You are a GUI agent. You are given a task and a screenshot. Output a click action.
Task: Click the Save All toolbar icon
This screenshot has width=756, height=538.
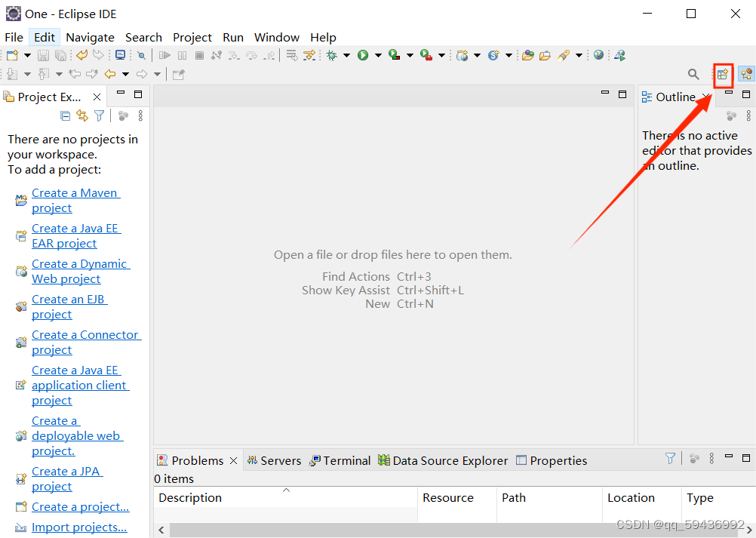(x=60, y=55)
